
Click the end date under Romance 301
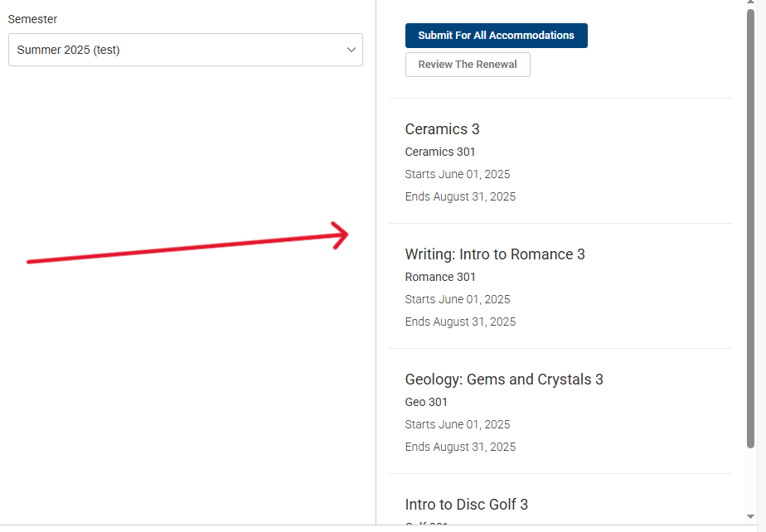click(x=460, y=322)
